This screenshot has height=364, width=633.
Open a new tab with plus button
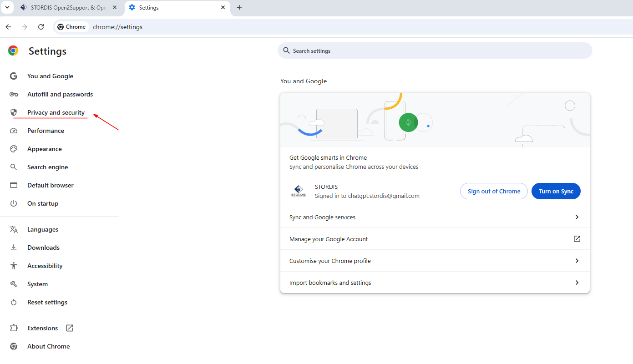pyautogui.click(x=239, y=7)
